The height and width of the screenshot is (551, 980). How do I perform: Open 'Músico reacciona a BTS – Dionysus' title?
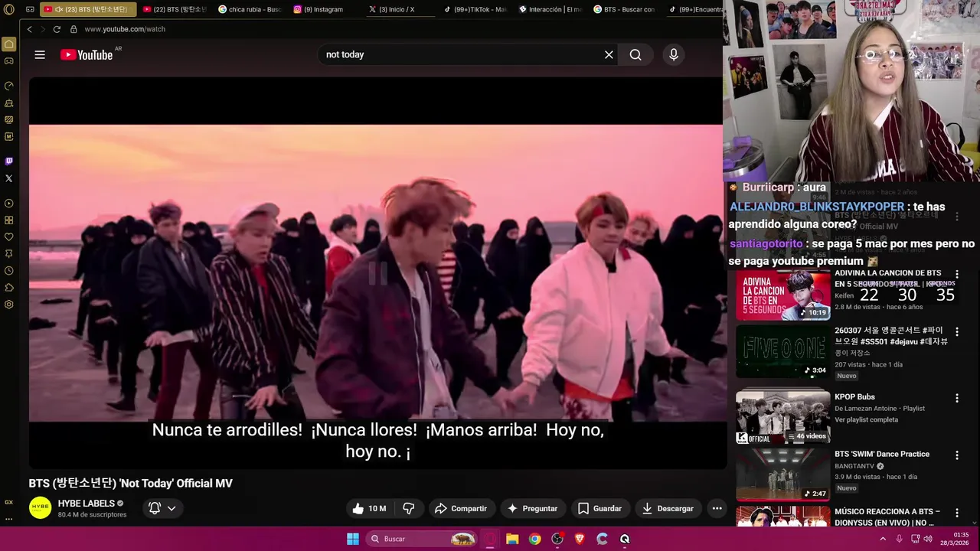point(887,517)
